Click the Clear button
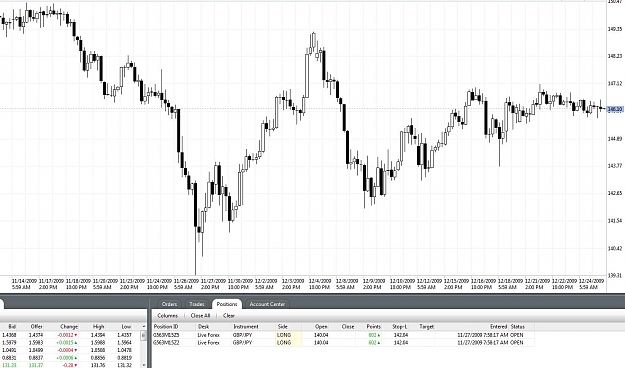 click(x=229, y=316)
